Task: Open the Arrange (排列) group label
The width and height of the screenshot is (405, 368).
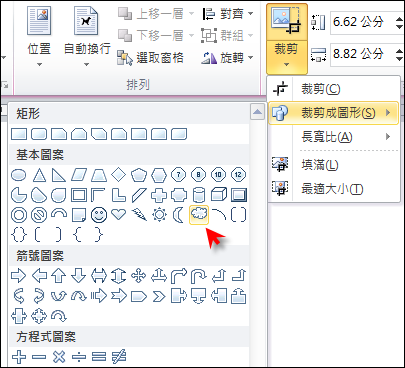Action: click(138, 85)
